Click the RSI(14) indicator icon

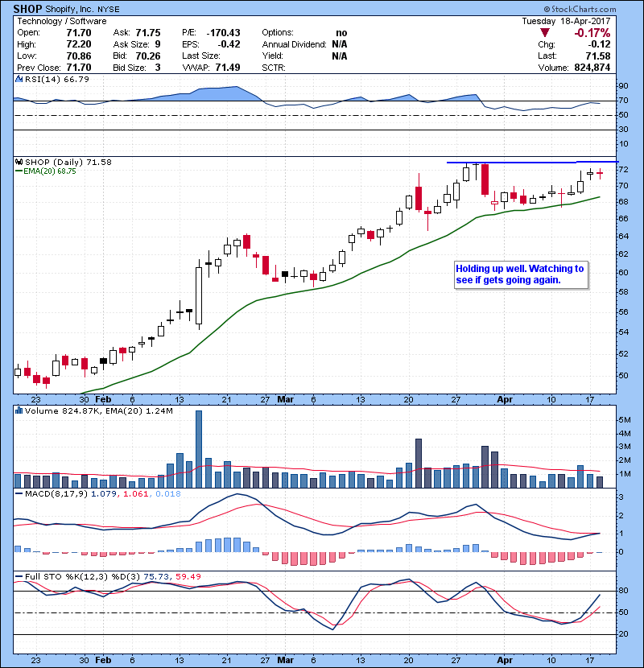[x=19, y=79]
